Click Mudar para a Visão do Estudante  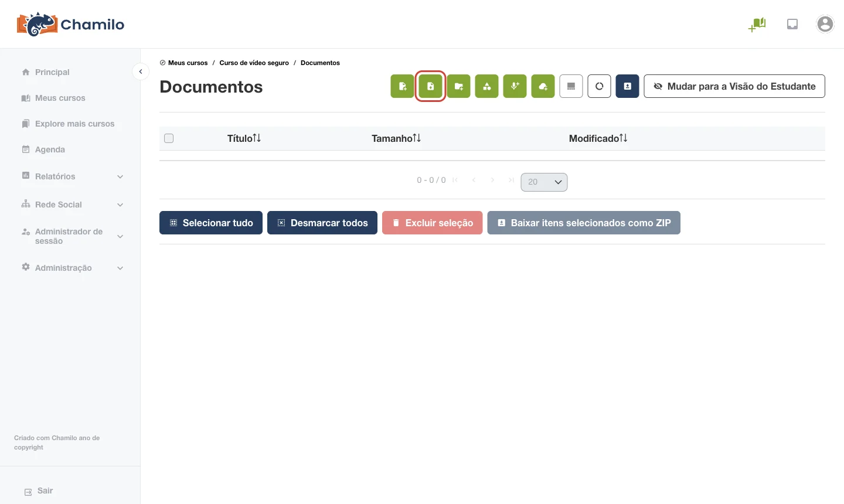click(x=734, y=86)
